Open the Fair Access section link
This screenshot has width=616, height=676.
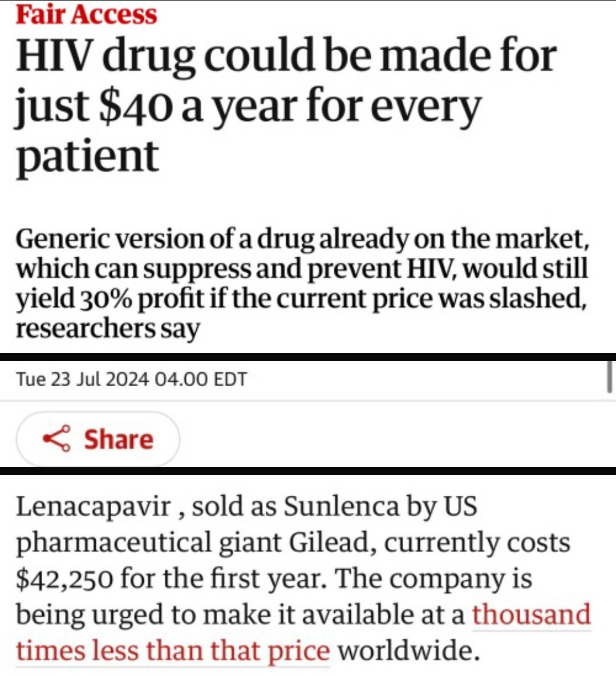[x=87, y=14]
